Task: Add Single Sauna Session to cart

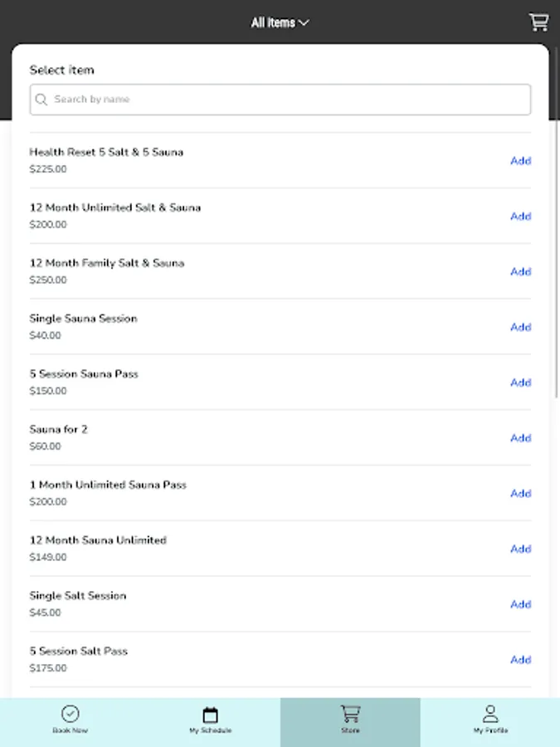Action: pos(520,327)
